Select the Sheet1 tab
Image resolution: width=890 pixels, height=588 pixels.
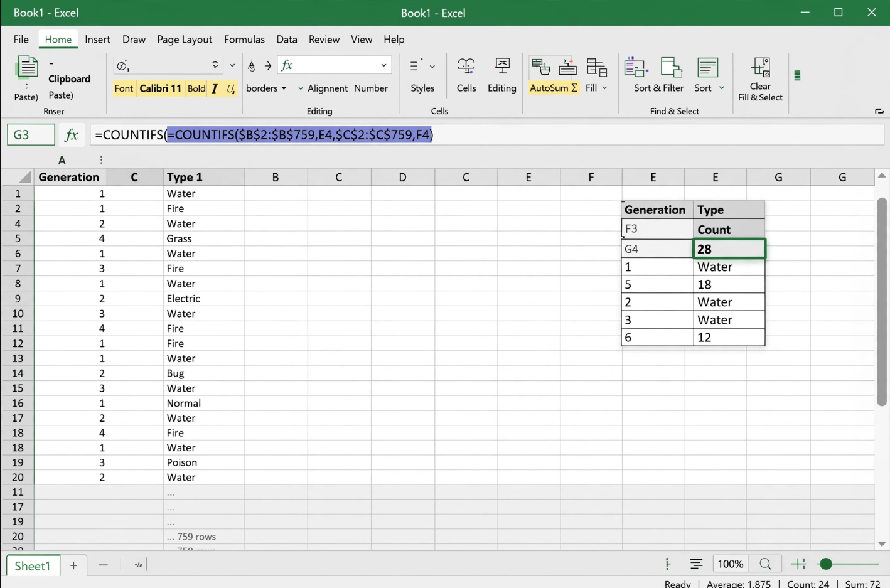pos(33,565)
